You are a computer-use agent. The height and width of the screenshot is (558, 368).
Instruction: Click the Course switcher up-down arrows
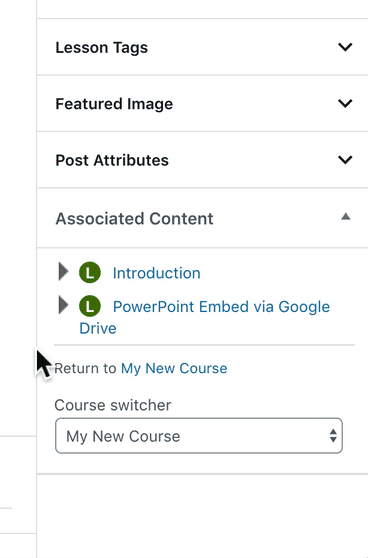[333, 436]
